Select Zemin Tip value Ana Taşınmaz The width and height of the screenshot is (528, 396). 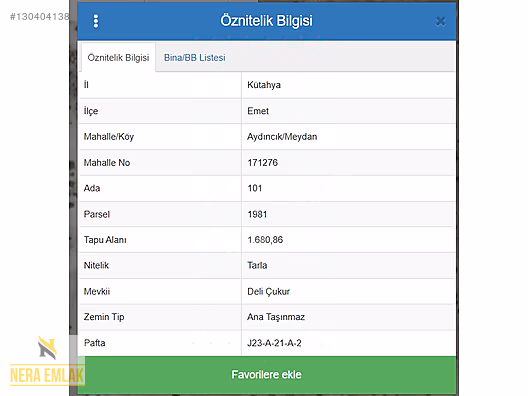pyautogui.click(x=276, y=317)
